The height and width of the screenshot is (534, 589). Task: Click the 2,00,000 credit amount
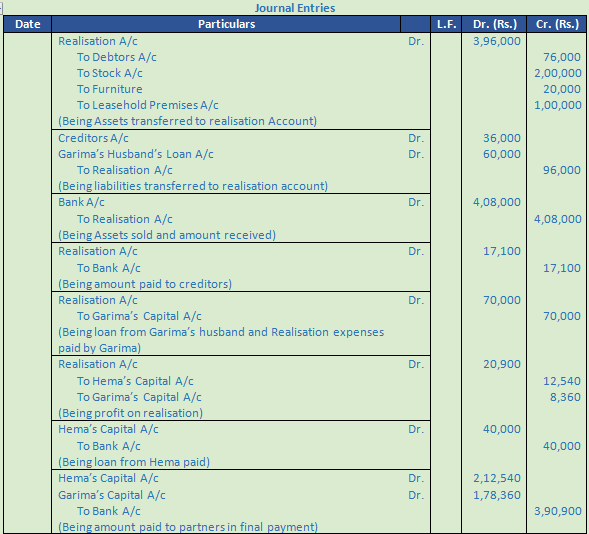pyautogui.click(x=558, y=73)
